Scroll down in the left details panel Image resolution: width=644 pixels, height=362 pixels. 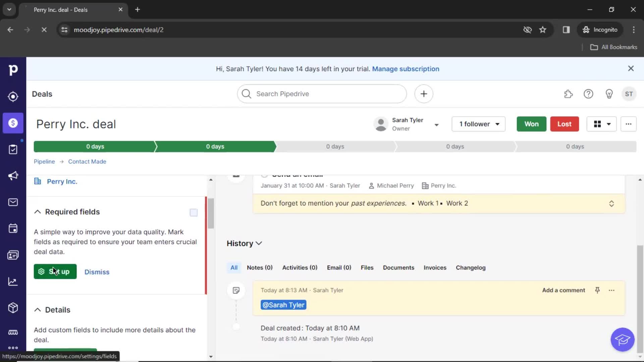(x=211, y=356)
